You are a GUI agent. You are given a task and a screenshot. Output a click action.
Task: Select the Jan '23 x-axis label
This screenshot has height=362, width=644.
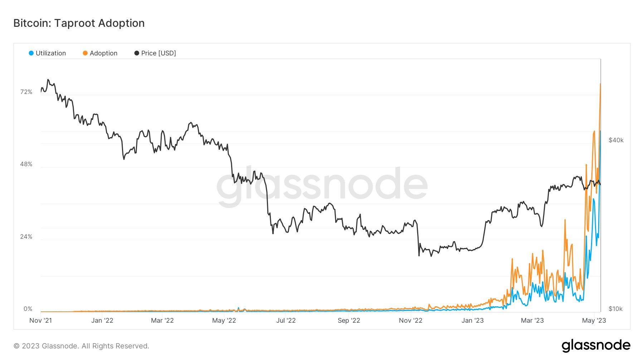coord(472,321)
